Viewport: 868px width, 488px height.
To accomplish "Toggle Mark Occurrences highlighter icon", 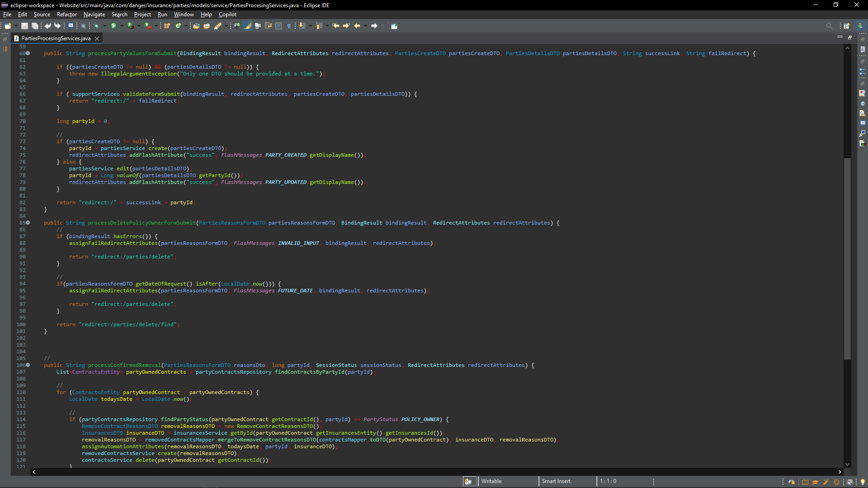I will (247, 26).
